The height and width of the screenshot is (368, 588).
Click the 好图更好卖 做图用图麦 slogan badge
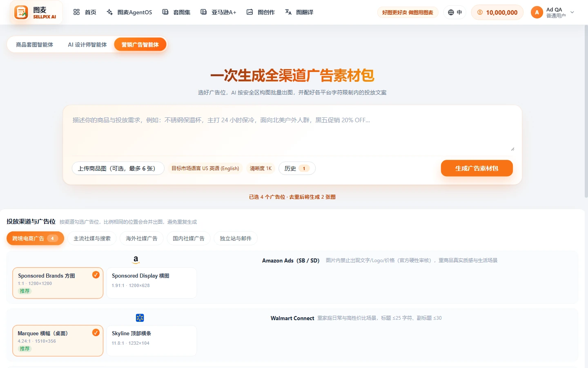click(x=408, y=12)
